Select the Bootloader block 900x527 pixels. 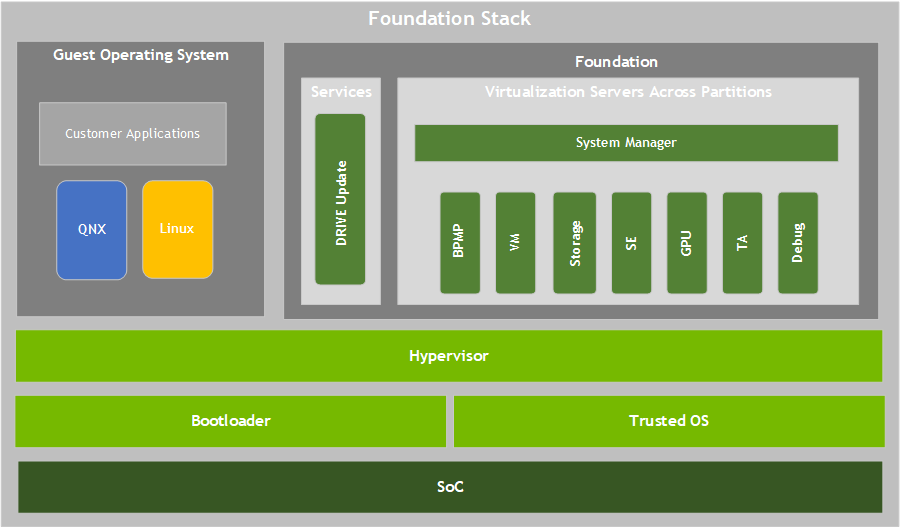point(231,421)
